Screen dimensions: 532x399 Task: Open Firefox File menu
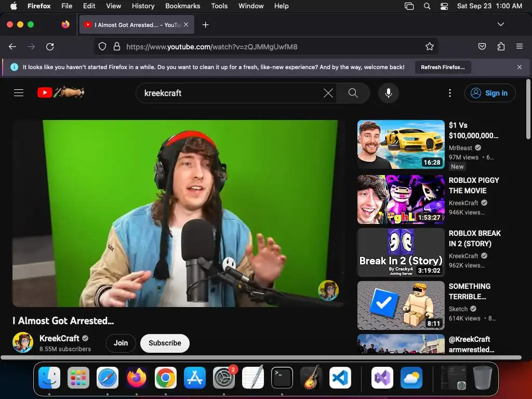pyautogui.click(x=66, y=6)
